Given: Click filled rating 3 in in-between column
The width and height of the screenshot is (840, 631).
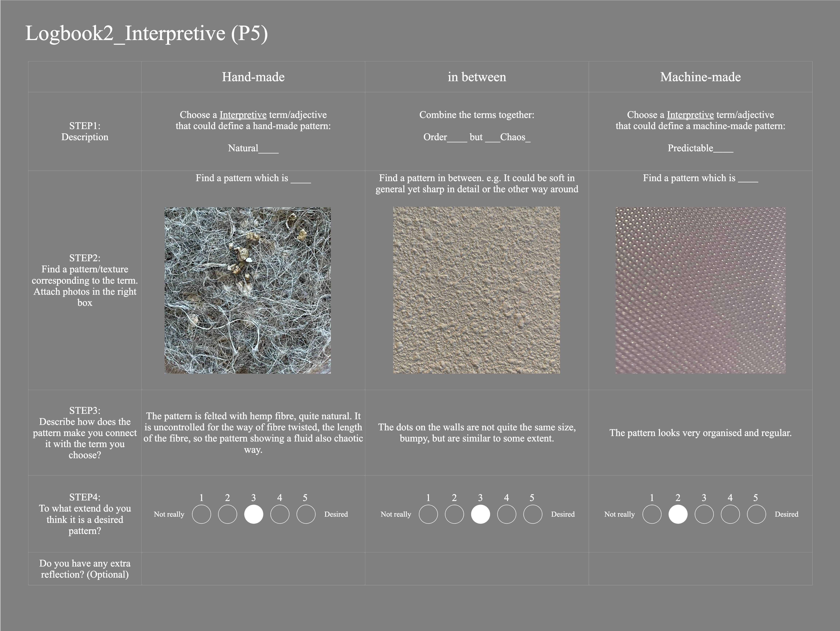Looking at the screenshot, I should click(480, 514).
